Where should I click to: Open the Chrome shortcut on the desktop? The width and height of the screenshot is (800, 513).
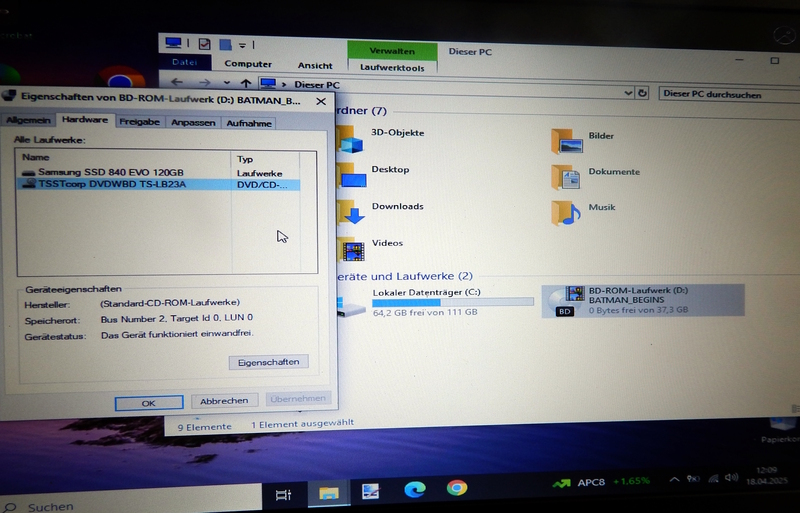point(121,77)
